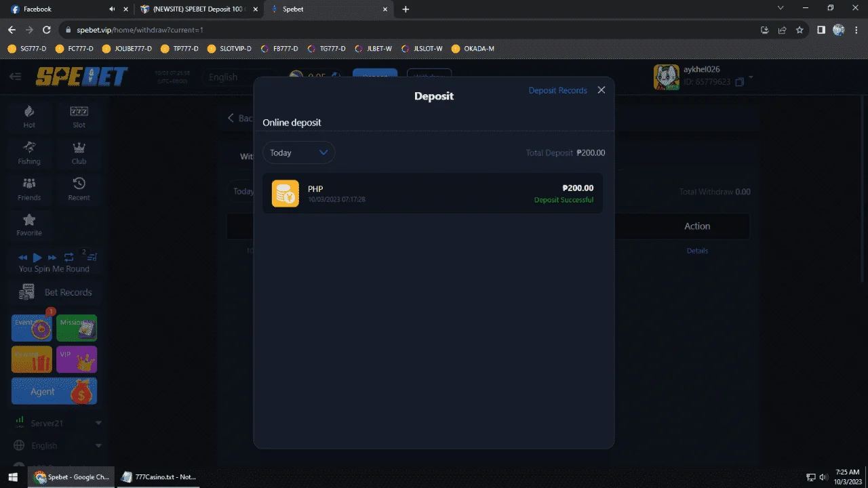This screenshot has width=868, height=488.
Task: Toggle music repeat mode
Action: pyautogui.click(x=68, y=258)
